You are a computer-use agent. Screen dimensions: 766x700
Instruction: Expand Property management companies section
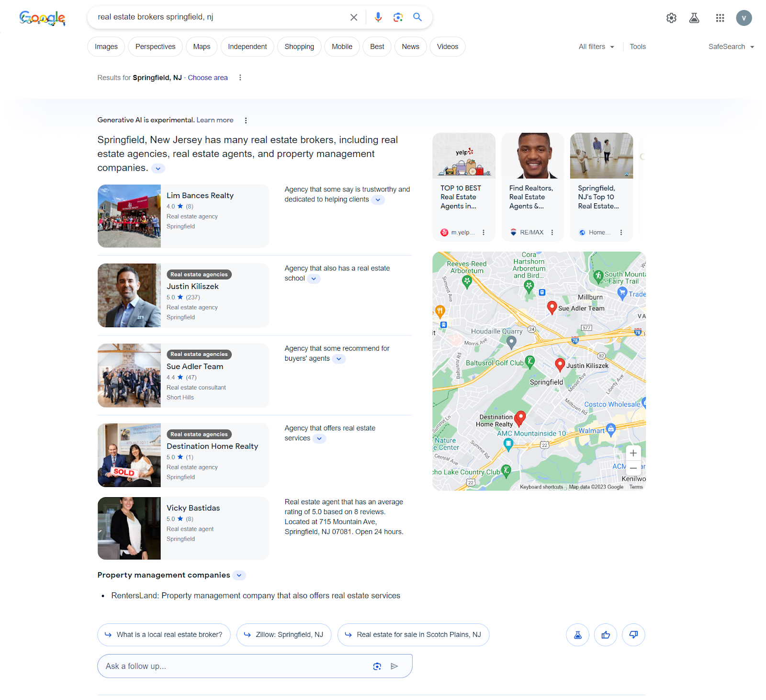pos(239,576)
